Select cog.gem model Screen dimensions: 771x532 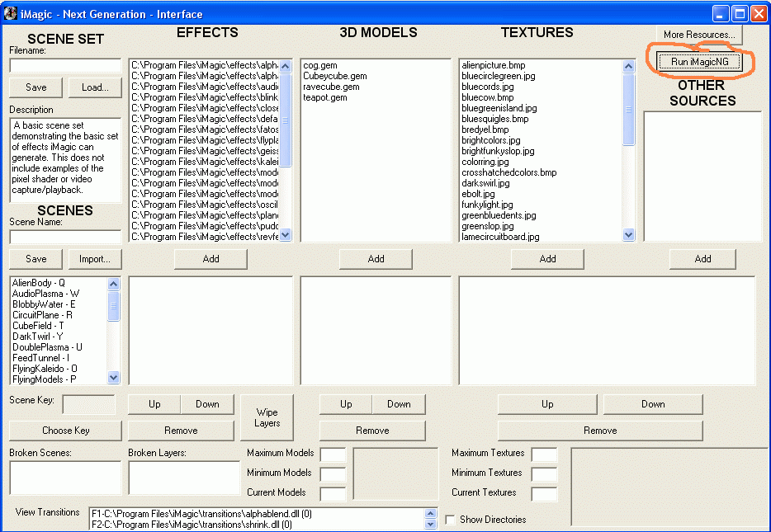click(320, 65)
